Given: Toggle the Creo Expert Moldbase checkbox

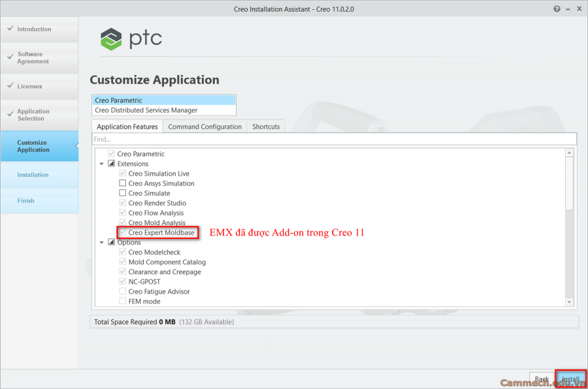Looking at the screenshot, I should [122, 232].
